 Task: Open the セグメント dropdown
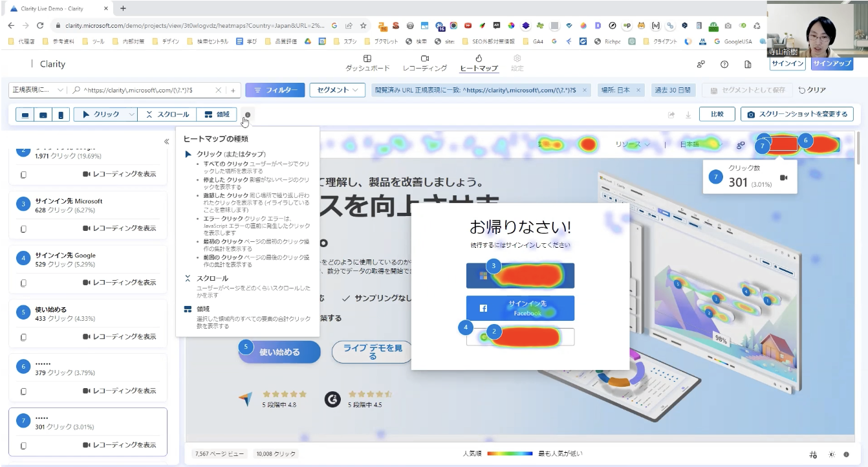338,91
